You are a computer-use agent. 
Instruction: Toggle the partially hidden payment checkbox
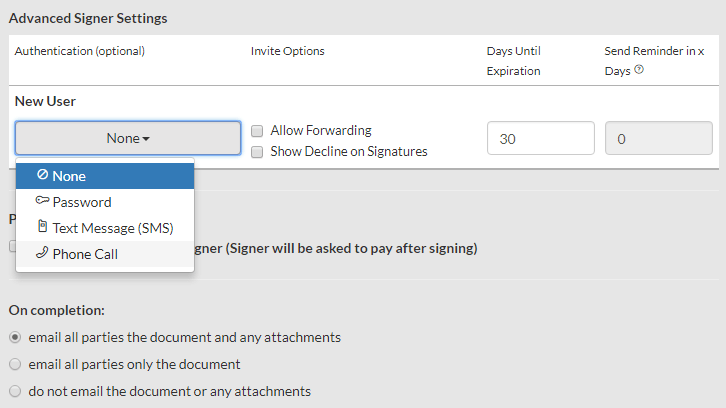(12, 247)
